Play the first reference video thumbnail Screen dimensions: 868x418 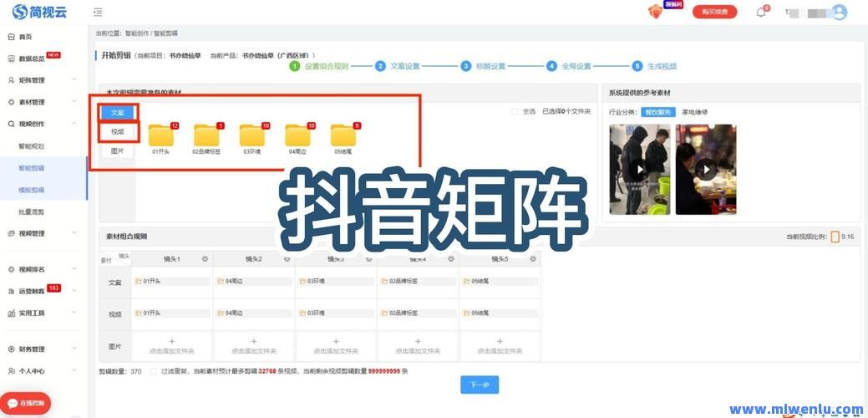coord(640,170)
